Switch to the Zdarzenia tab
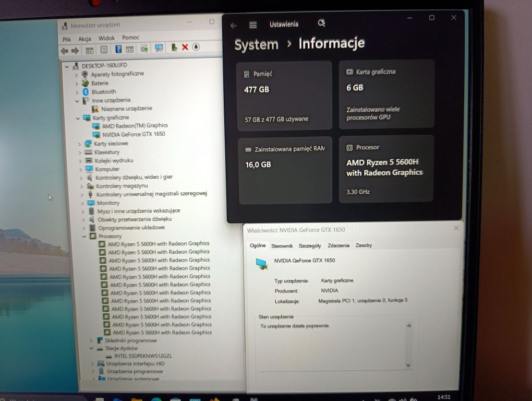The image size is (532, 401). tap(338, 245)
